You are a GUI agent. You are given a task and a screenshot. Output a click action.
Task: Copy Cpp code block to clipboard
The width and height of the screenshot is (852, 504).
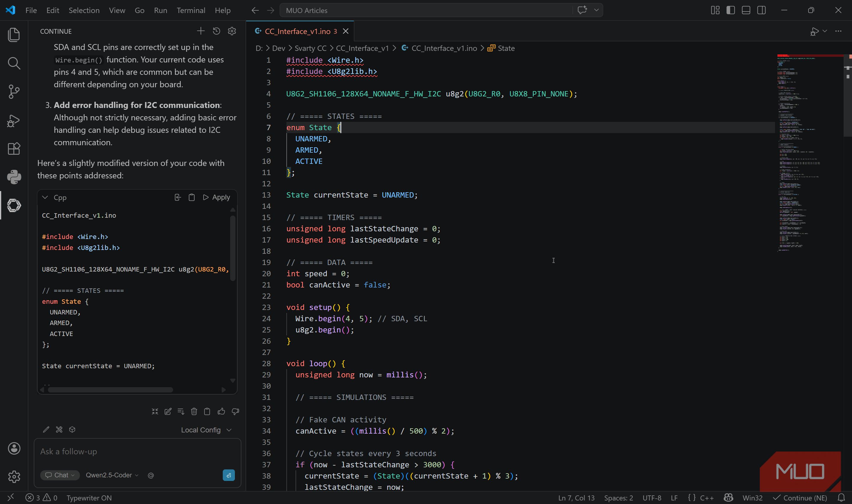tap(191, 197)
